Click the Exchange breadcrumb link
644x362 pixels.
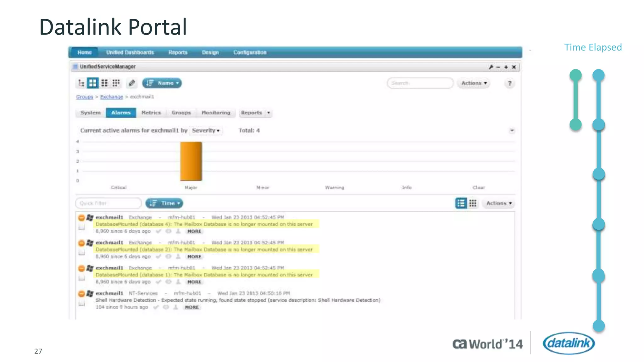click(x=112, y=97)
